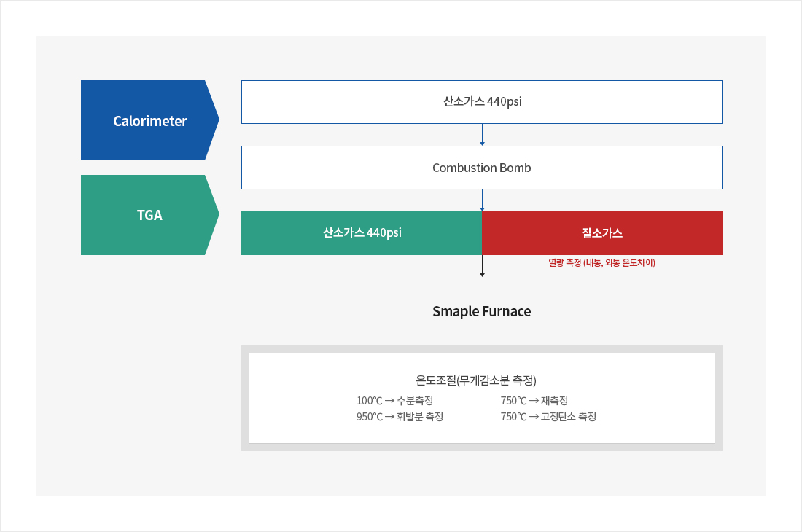Click the white 산소가스 440psi box
The width and height of the screenshot is (802, 532).
click(x=482, y=102)
